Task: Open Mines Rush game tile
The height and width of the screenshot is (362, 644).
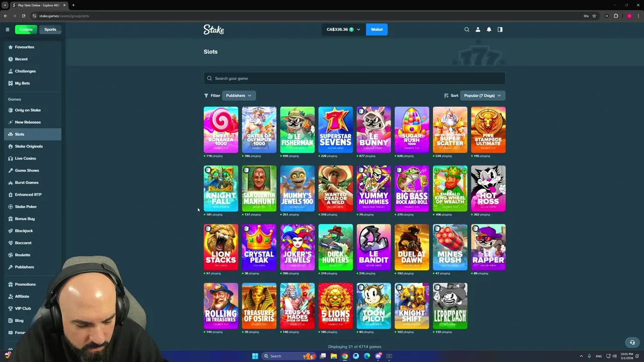Action: (450, 247)
